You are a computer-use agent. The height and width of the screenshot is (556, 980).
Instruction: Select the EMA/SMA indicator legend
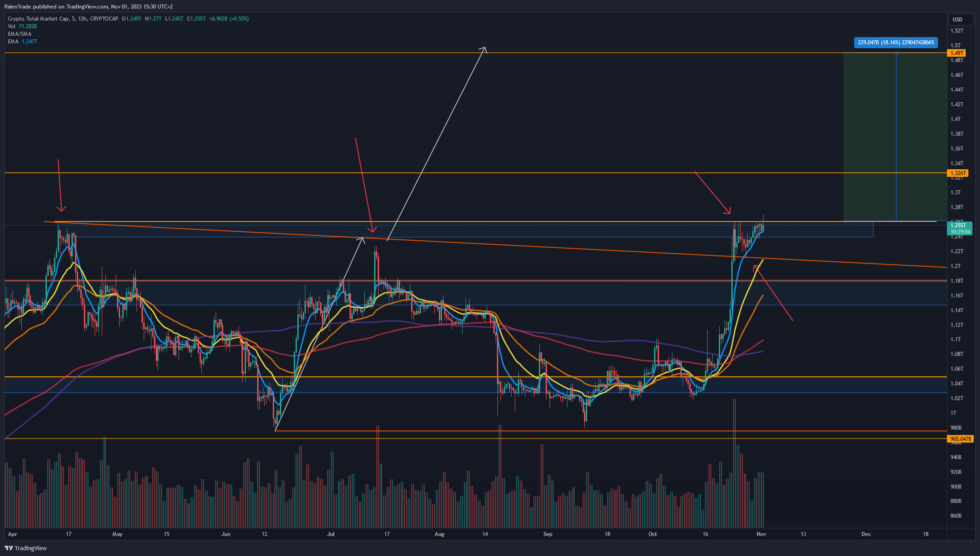coord(20,34)
